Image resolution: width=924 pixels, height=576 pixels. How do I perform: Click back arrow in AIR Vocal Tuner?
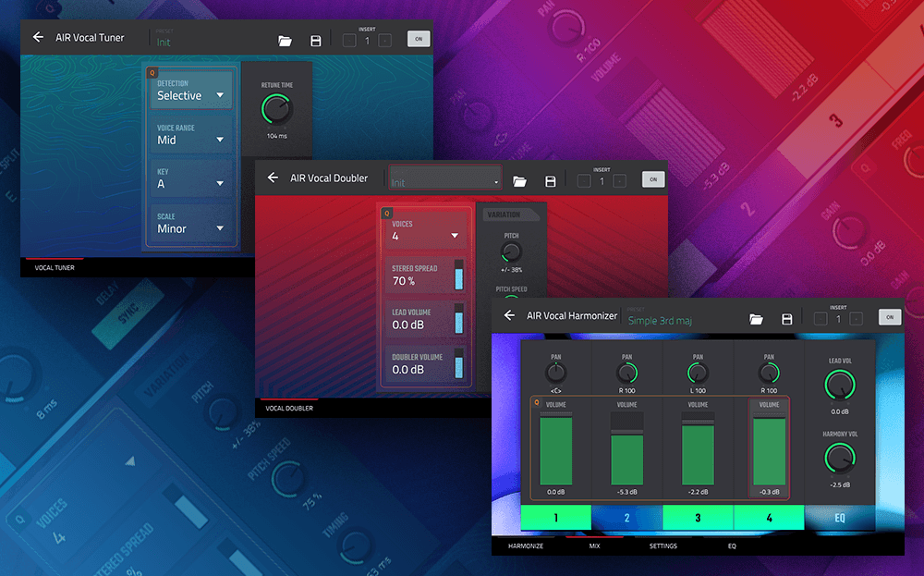pos(38,37)
